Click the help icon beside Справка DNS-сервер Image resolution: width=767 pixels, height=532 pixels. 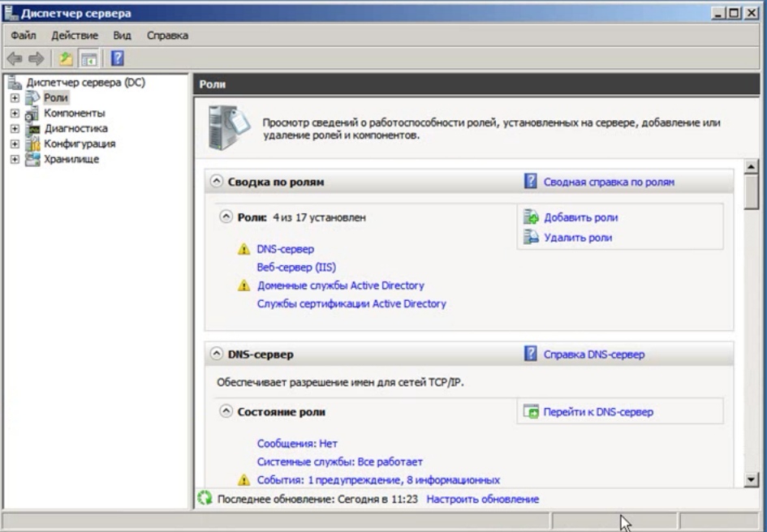tap(531, 354)
